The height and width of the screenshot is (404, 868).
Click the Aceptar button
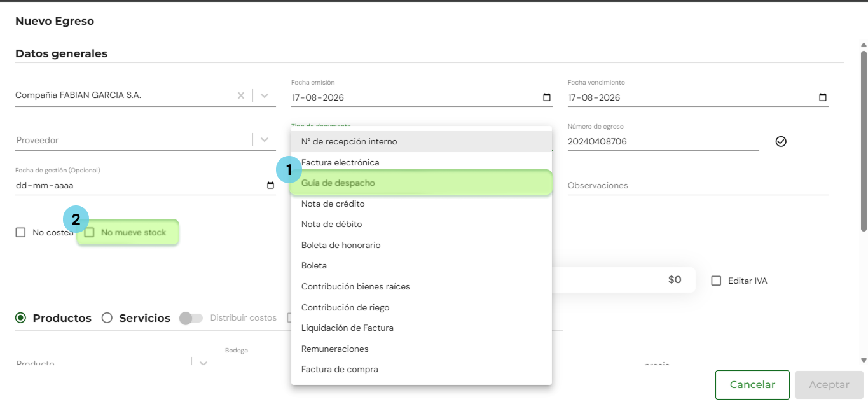click(x=829, y=385)
